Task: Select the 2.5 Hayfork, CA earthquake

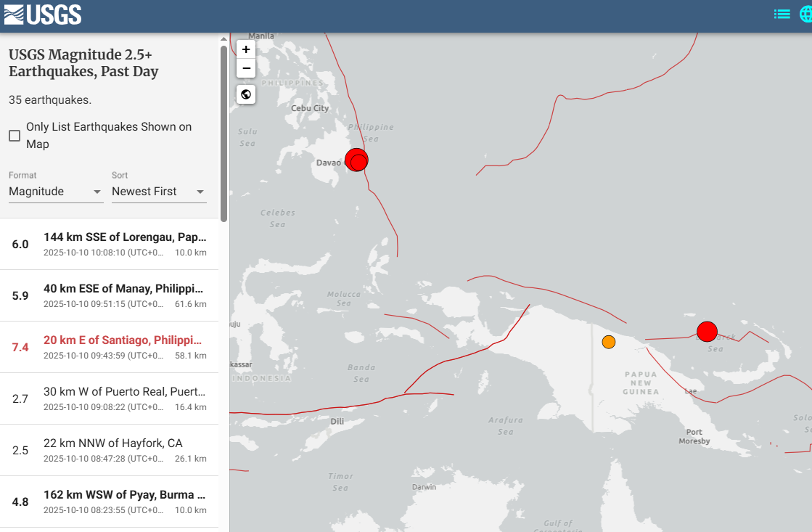Action: click(x=109, y=450)
